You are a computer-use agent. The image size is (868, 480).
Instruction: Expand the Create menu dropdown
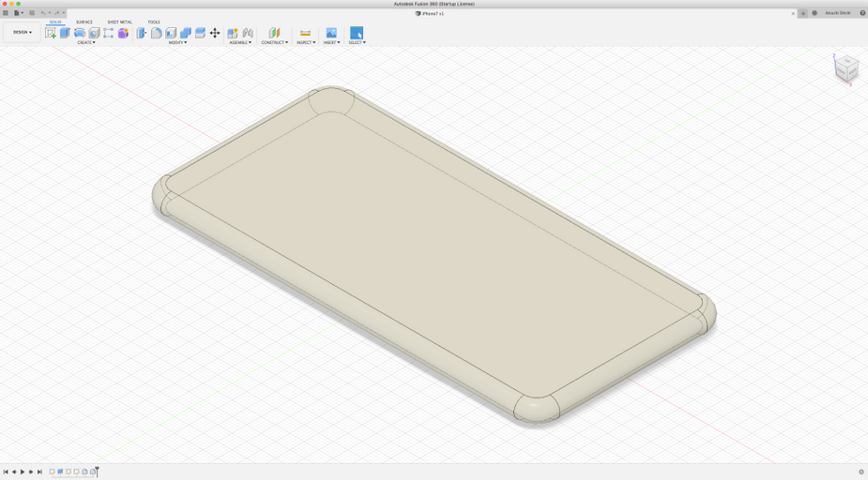(86, 42)
